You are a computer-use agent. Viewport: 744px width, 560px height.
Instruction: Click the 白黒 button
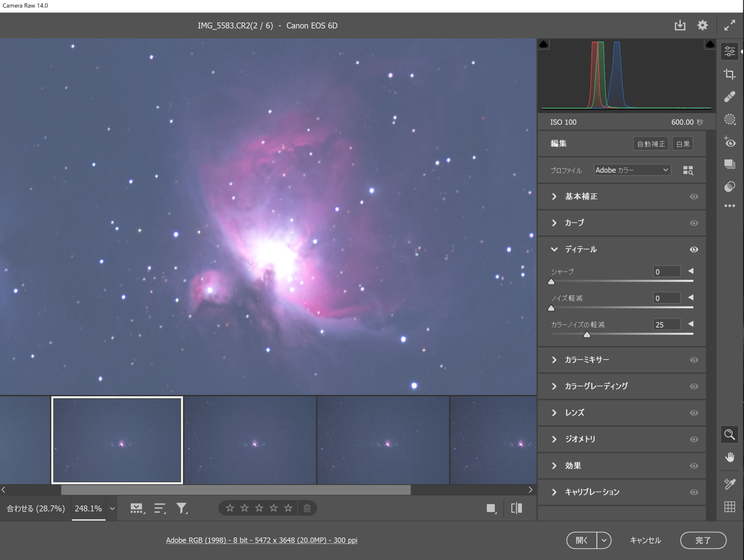coord(683,144)
